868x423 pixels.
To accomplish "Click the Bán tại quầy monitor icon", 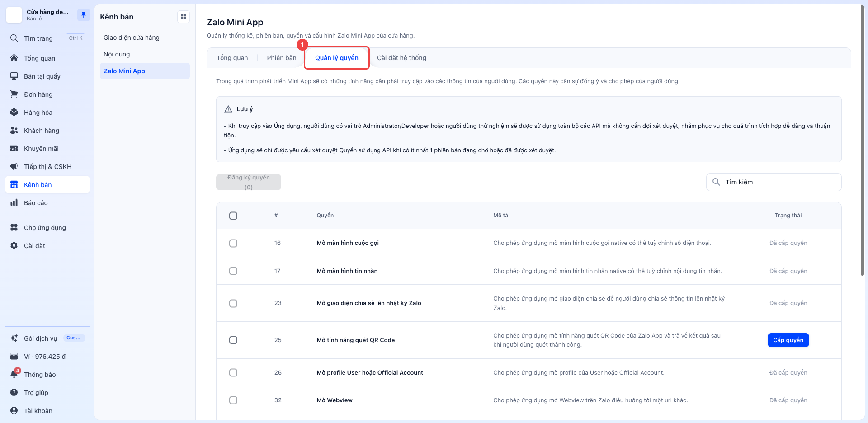I will [x=14, y=76].
